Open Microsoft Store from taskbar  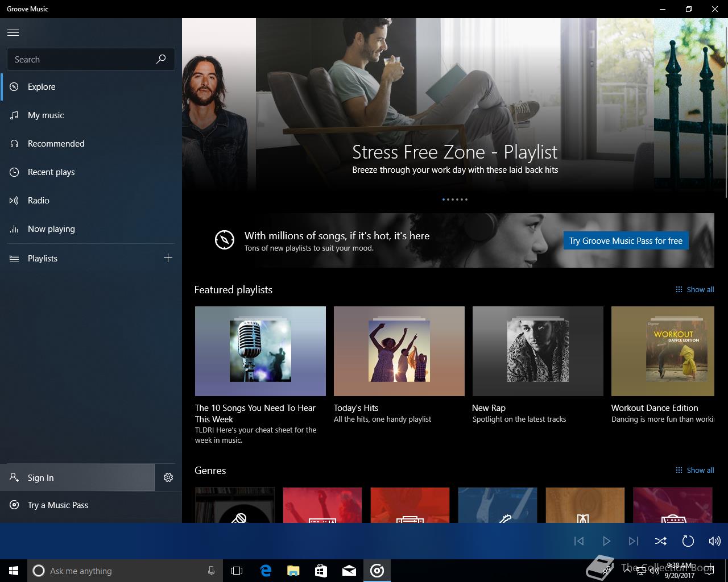pos(321,571)
